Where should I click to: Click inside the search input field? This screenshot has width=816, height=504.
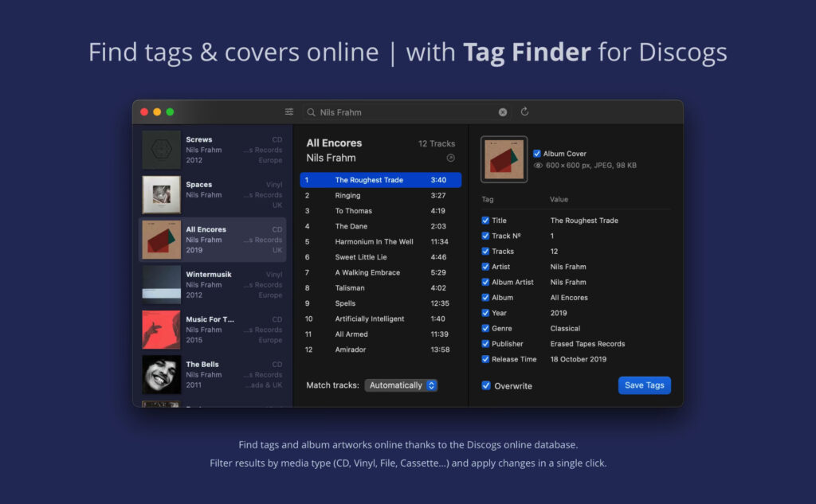[382, 112]
